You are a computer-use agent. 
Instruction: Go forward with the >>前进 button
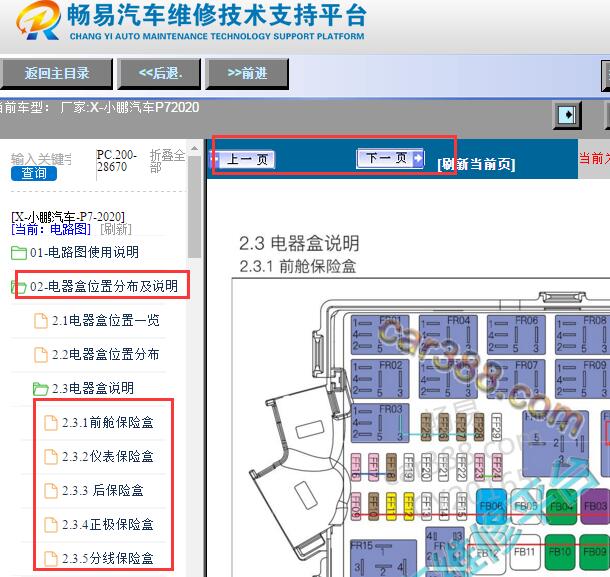point(247,74)
